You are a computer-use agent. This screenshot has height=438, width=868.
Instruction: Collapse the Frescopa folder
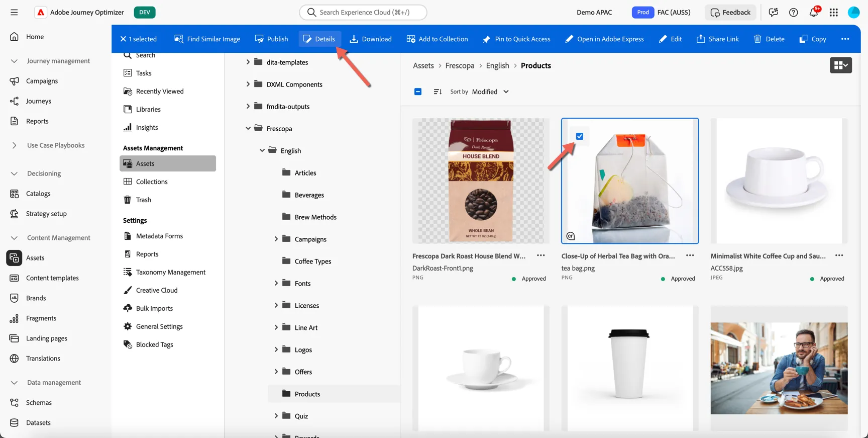[248, 128]
